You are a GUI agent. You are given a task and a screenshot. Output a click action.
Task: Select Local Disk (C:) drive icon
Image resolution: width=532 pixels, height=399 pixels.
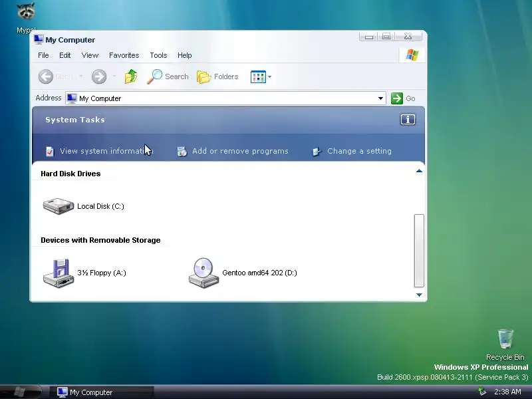tap(59, 206)
